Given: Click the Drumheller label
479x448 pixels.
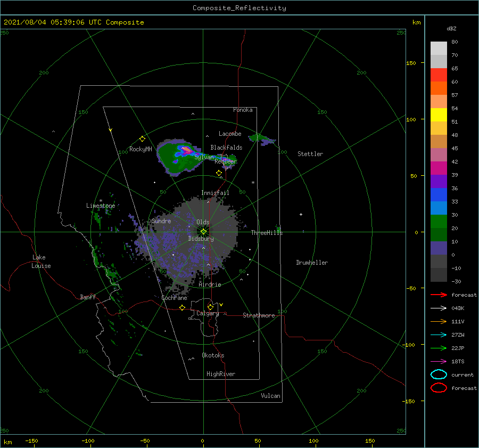Looking at the screenshot, I should pos(312,263).
